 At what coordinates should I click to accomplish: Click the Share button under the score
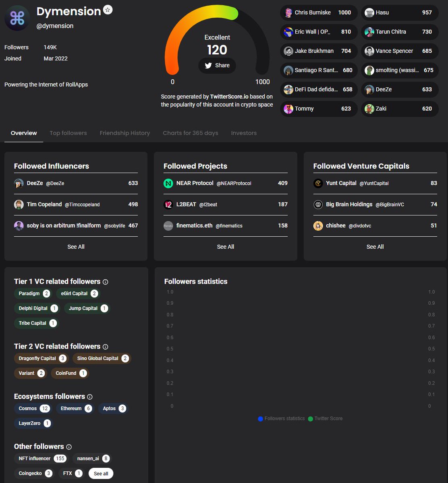(217, 66)
